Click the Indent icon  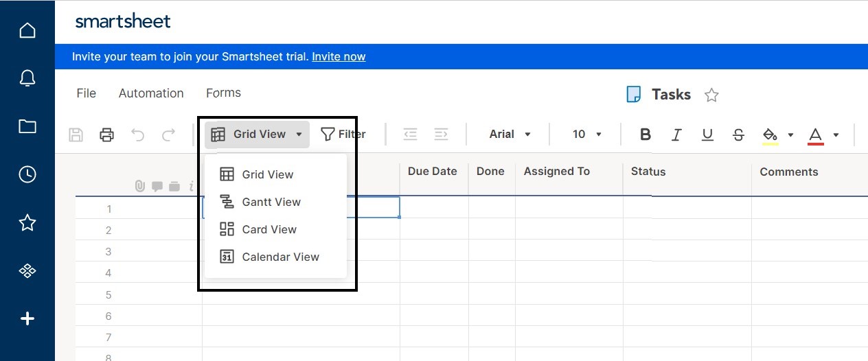tap(441, 135)
